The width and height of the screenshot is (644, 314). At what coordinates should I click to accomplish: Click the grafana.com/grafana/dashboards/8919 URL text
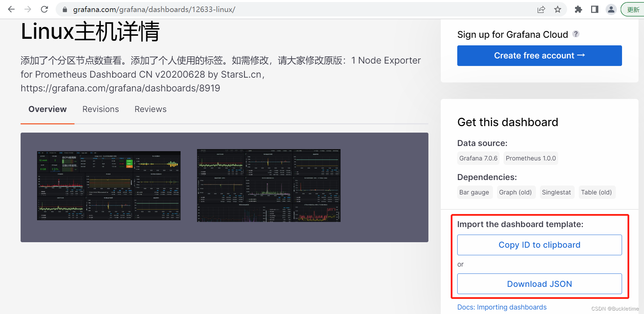(120, 88)
